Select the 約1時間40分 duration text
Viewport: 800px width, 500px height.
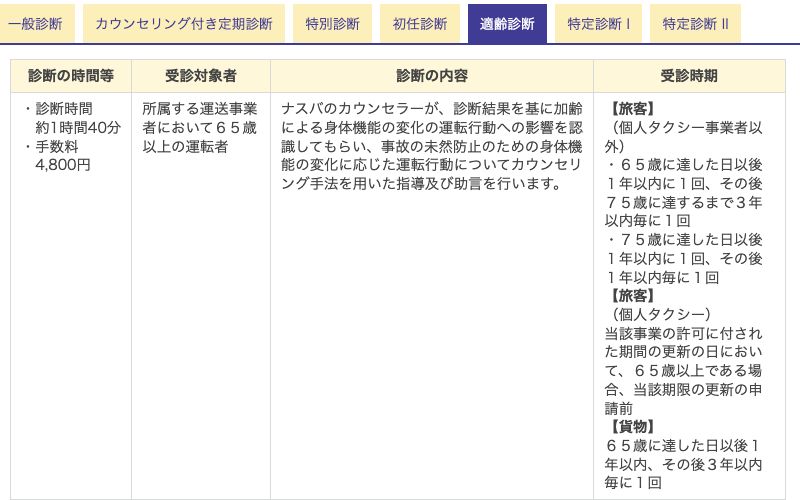78,128
